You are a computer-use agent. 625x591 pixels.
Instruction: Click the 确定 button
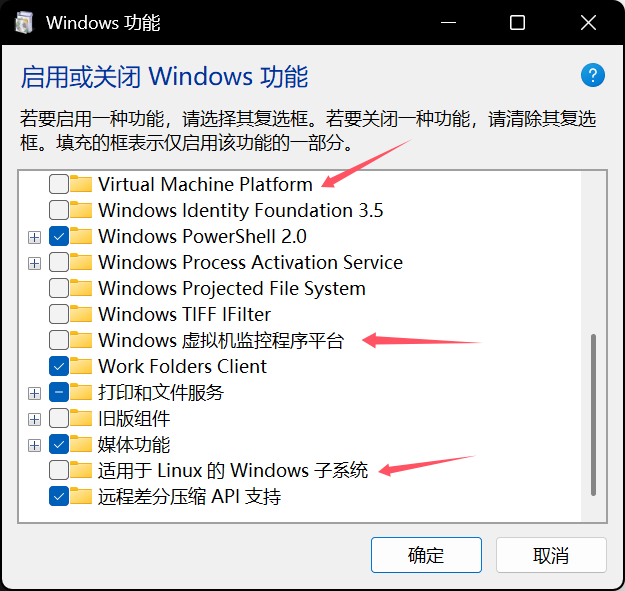click(x=426, y=555)
